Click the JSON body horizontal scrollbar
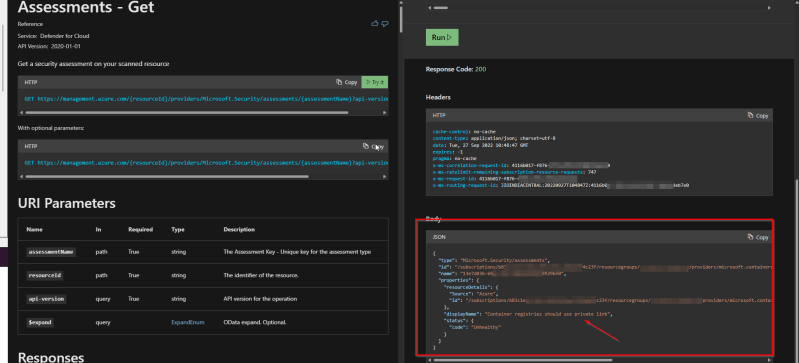The width and height of the screenshot is (799, 363). coord(522,360)
